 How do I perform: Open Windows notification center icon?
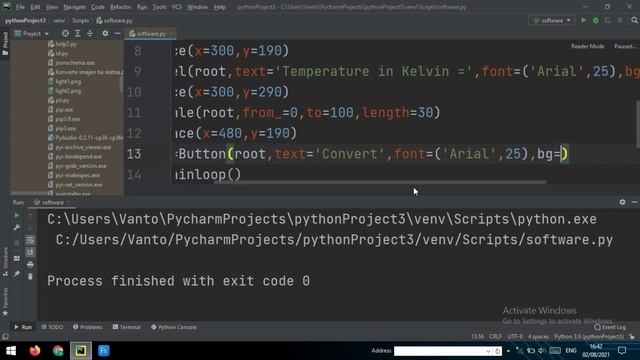622,351
